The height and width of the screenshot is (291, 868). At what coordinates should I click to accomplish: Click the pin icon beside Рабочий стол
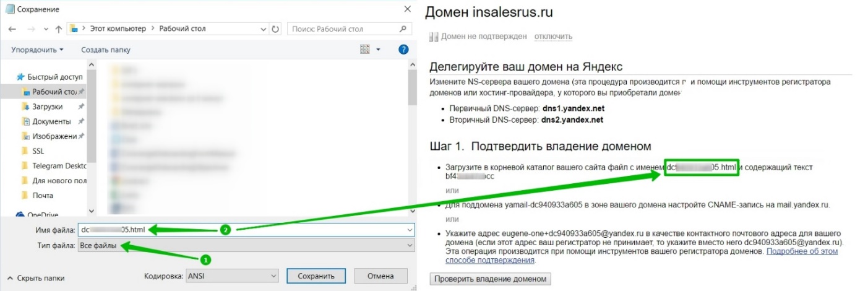[x=81, y=92]
